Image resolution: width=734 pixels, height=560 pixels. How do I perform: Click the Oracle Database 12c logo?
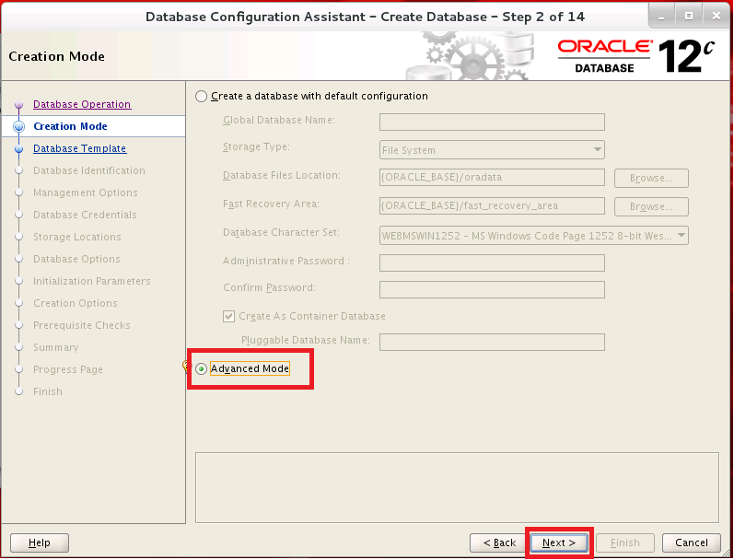(635, 56)
